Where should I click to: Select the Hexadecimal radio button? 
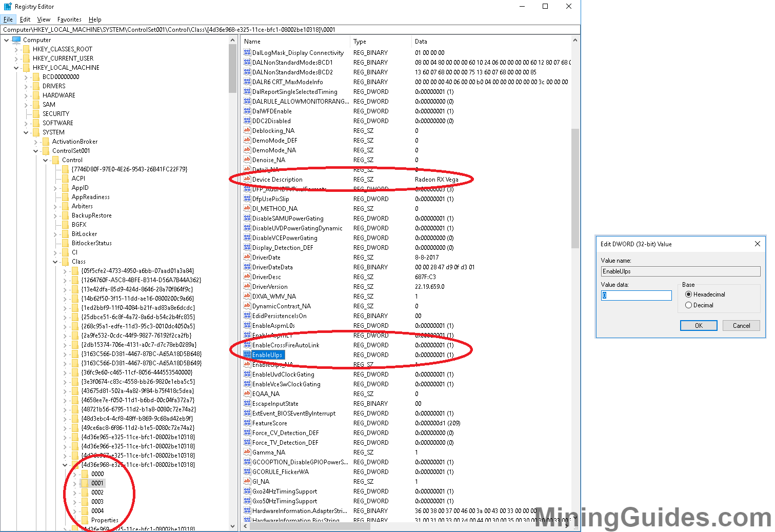(x=689, y=294)
